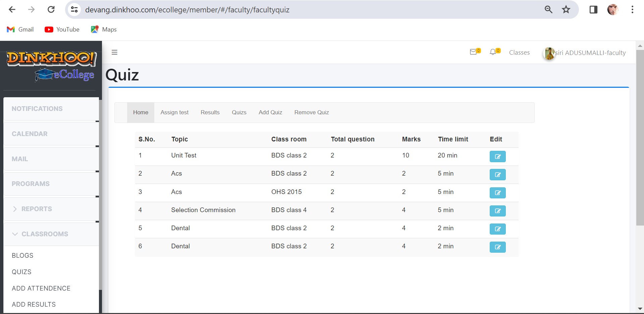This screenshot has width=644, height=314.
Task: Open the Remove Quiz tab
Action: pyautogui.click(x=312, y=113)
